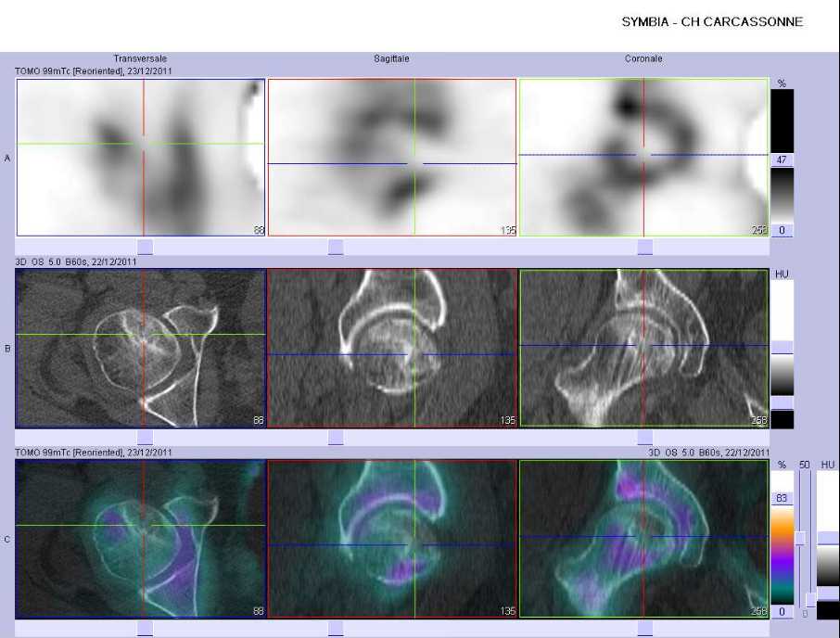The image size is (840, 638).
Task: Click the row C HU lower window handle
Action: (x=828, y=593)
